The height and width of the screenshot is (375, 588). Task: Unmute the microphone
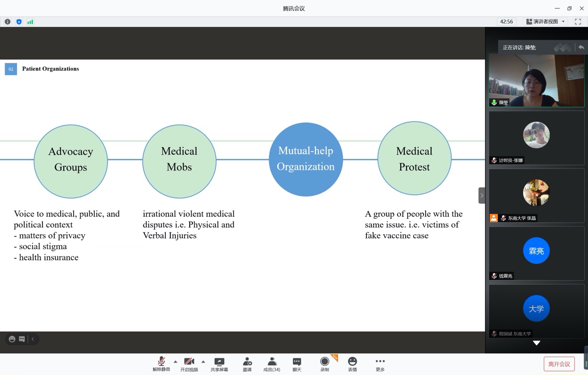coord(161,364)
